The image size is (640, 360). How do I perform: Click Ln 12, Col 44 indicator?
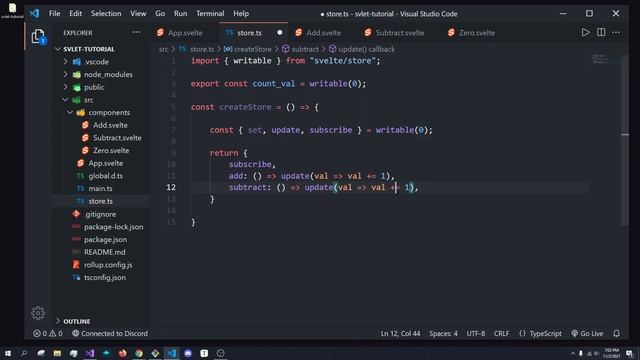(400, 333)
